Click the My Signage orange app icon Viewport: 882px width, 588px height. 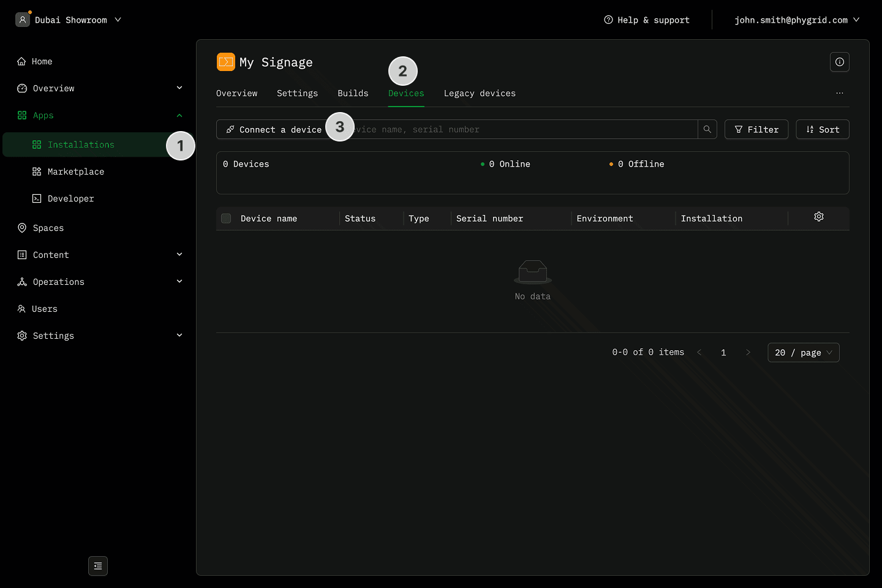click(x=226, y=62)
